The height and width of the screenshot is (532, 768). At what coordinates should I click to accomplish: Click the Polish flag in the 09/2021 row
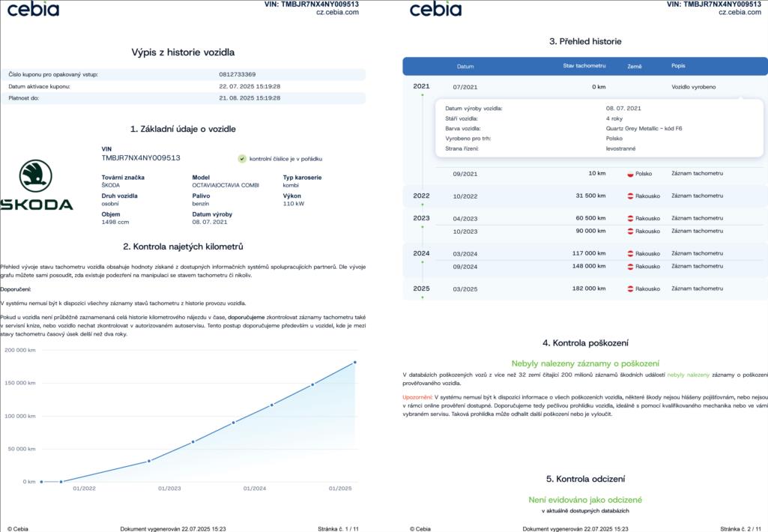(630, 174)
